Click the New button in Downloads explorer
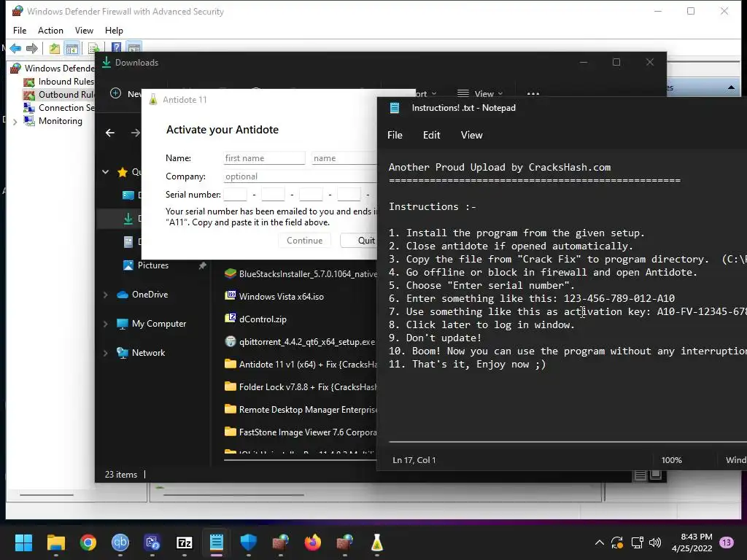This screenshot has width=747, height=560. pyautogui.click(x=125, y=93)
